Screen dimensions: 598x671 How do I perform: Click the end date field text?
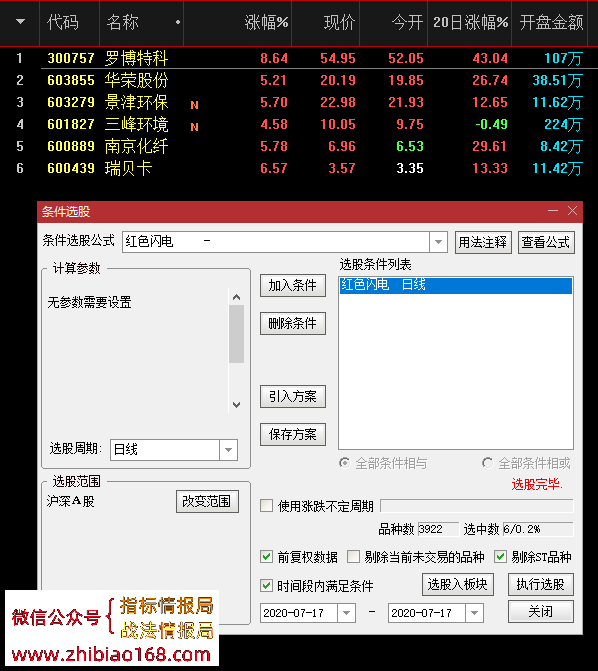422,613
